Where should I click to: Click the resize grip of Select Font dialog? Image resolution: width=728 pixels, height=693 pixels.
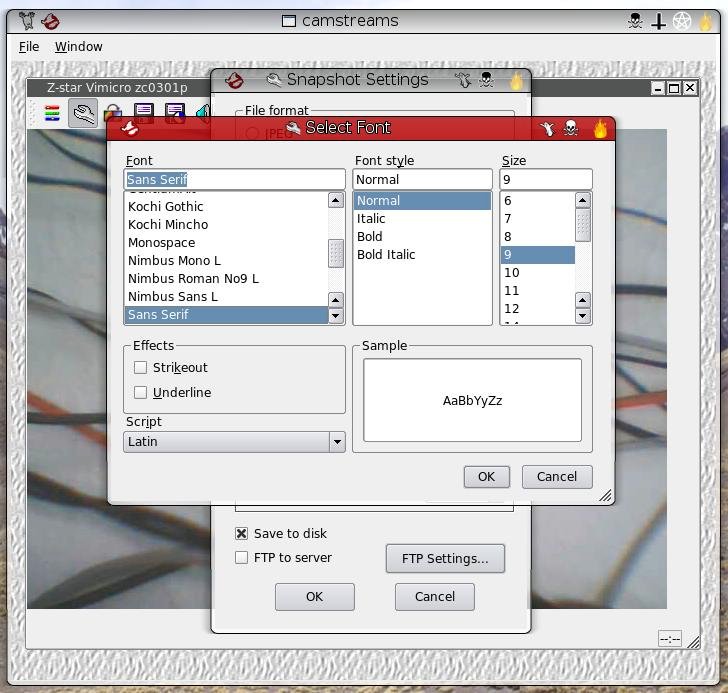coord(605,495)
